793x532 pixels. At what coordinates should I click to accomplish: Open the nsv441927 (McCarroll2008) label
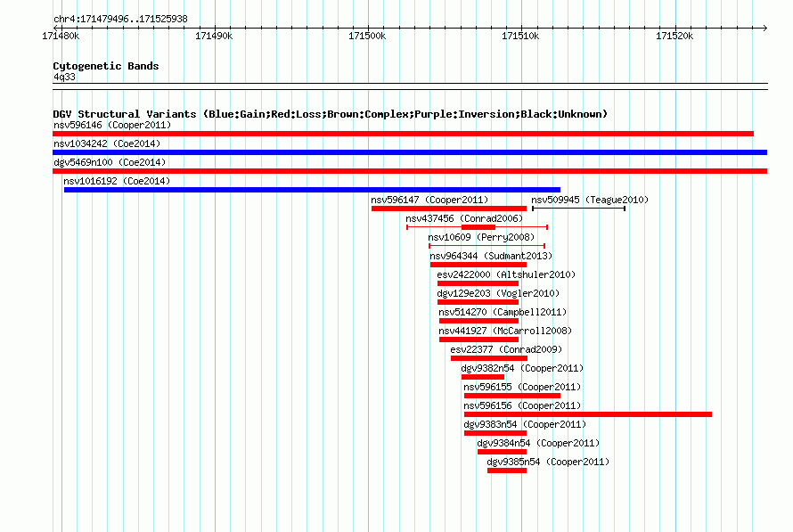coord(505,331)
